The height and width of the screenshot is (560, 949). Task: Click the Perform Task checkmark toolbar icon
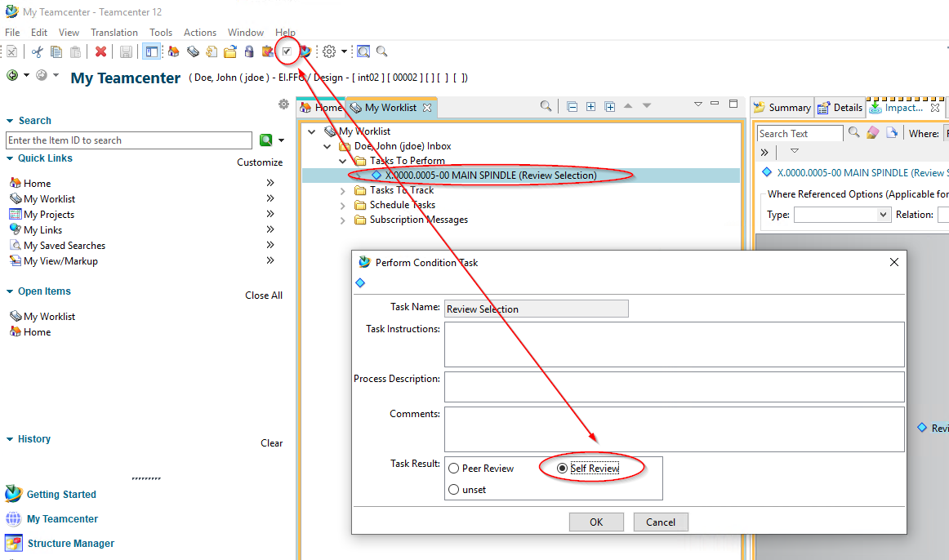click(287, 51)
